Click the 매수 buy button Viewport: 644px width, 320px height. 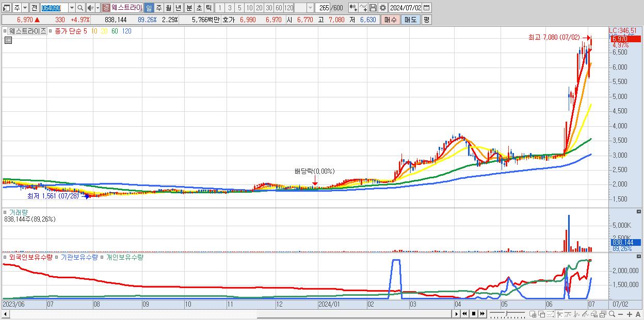click(x=391, y=20)
